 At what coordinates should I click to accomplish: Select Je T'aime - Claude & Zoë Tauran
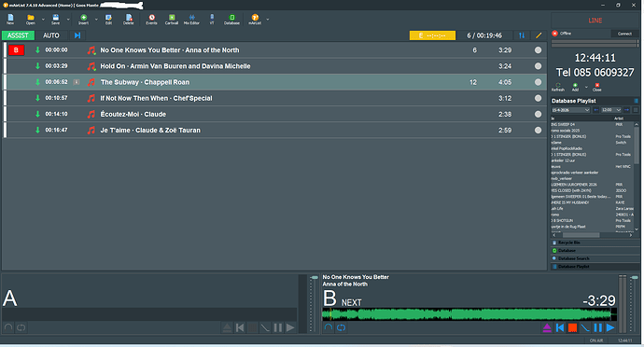275,131
